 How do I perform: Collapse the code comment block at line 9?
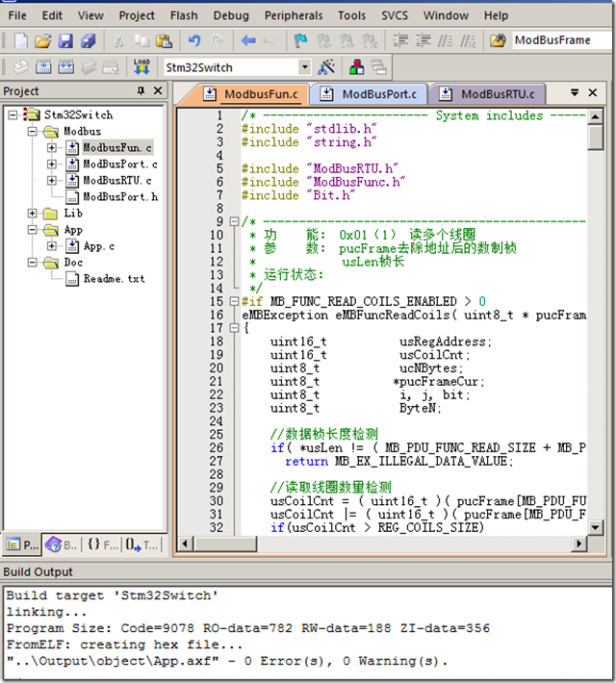(235, 222)
